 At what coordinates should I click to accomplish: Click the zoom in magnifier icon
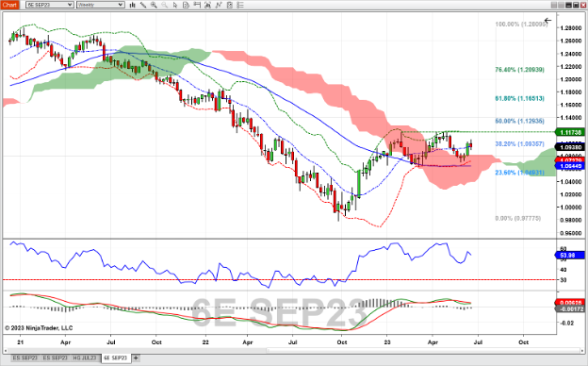(x=154, y=5)
